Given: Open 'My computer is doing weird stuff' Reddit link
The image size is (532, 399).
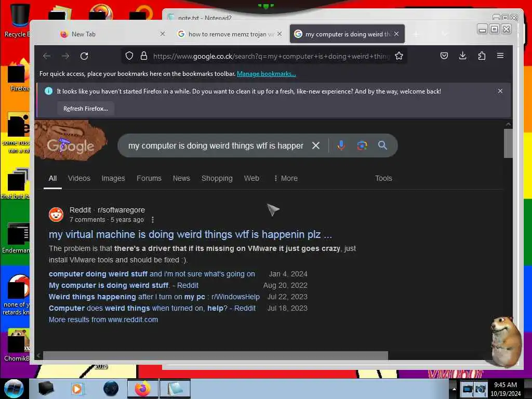Looking at the screenshot, I should [124, 285].
